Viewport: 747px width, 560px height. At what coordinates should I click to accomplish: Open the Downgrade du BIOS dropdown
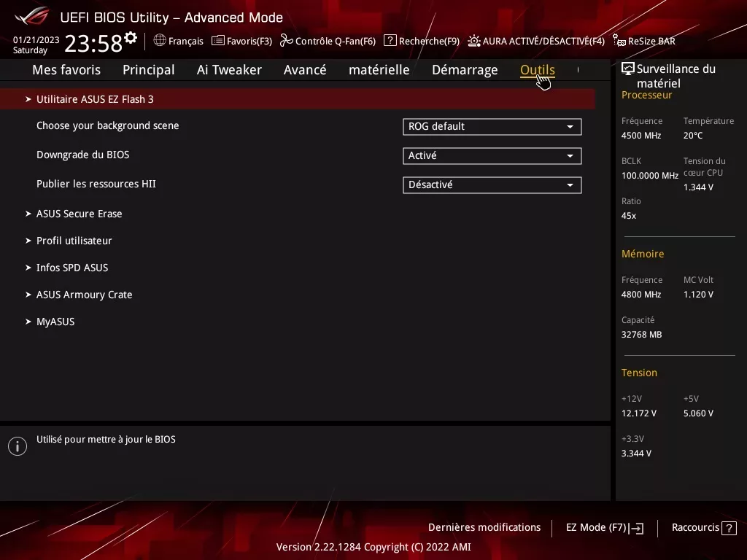click(492, 155)
